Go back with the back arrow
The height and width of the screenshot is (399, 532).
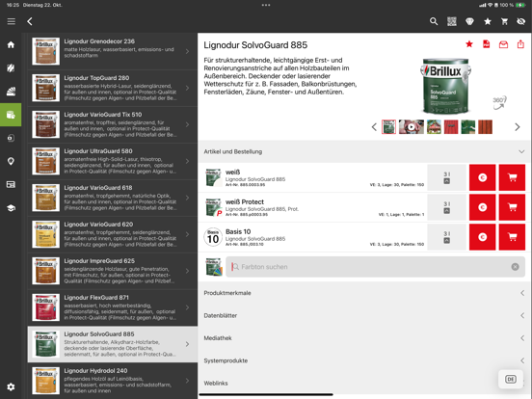click(x=30, y=21)
